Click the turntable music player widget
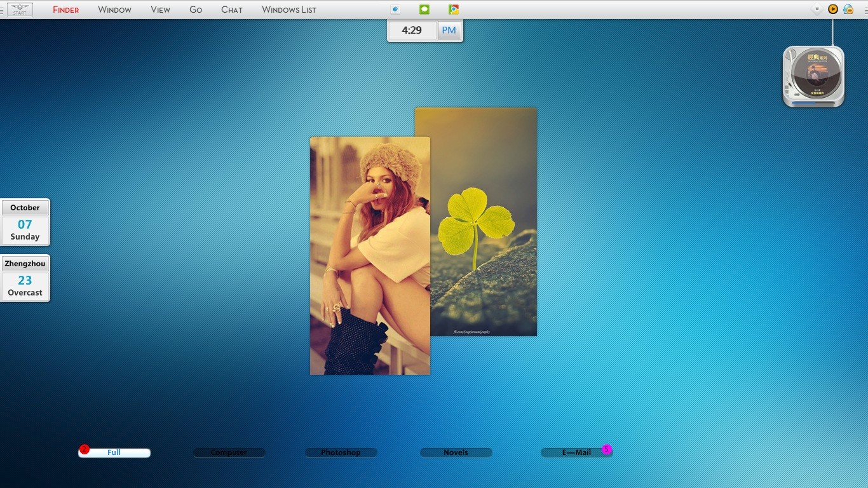 click(x=813, y=76)
